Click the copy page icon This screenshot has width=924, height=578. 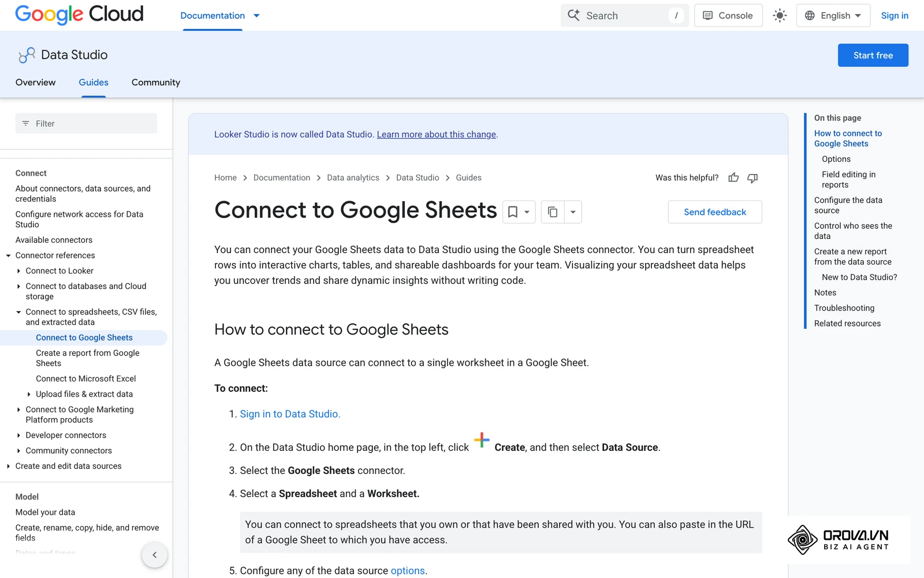[x=553, y=212]
